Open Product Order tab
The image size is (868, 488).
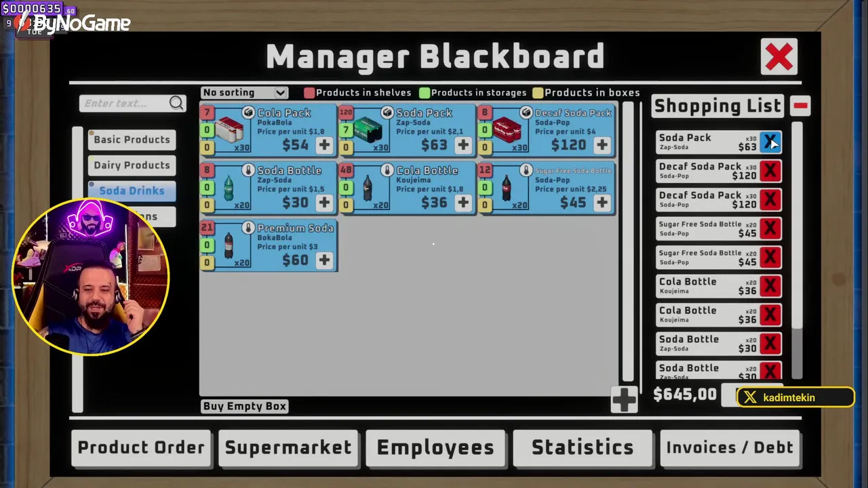(x=141, y=448)
